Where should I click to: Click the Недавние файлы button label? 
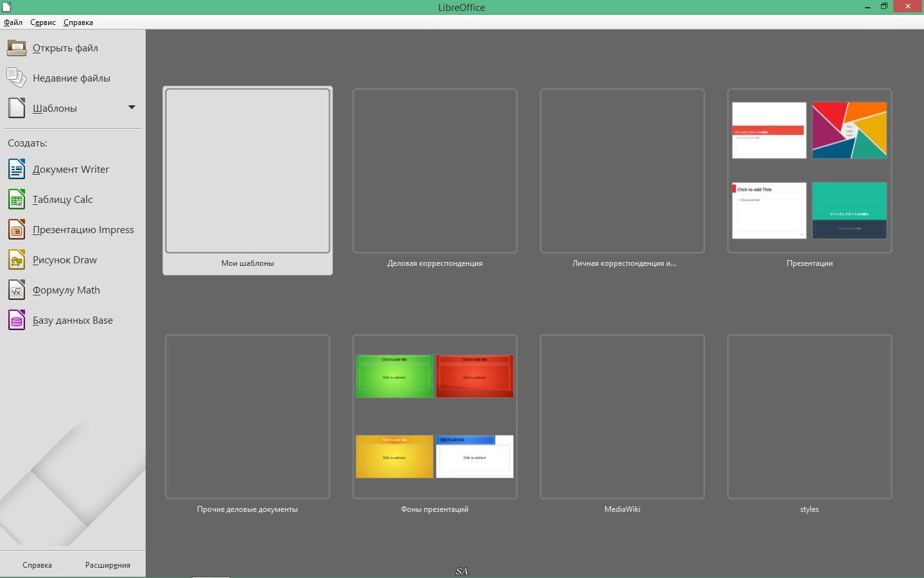point(71,78)
